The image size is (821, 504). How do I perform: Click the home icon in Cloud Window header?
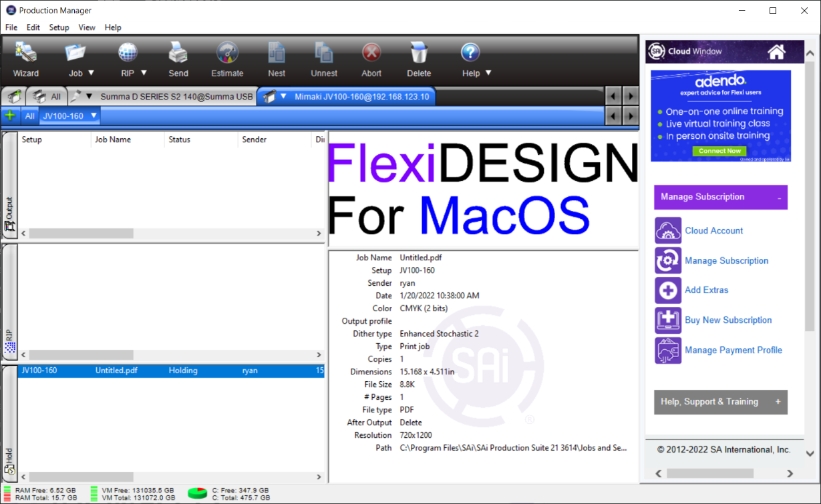(x=777, y=51)
